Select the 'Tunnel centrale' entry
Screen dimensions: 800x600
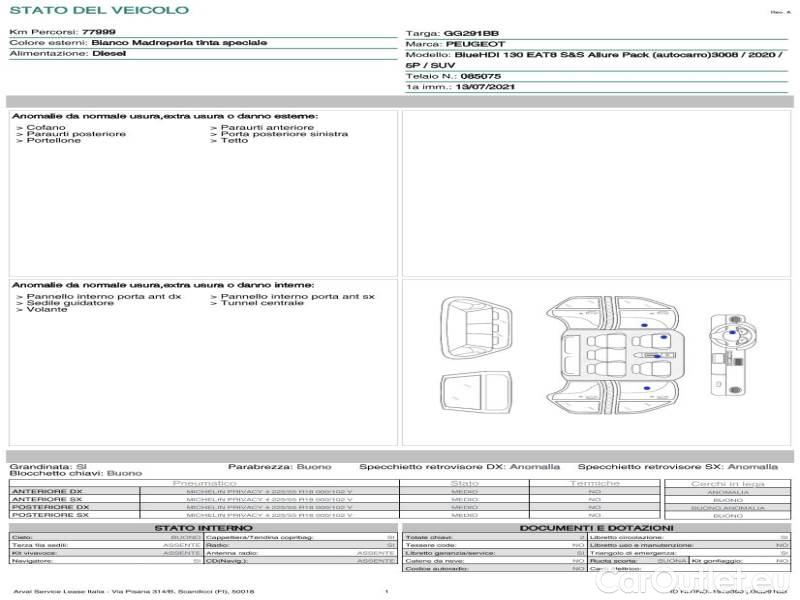(x=262, y=303)
